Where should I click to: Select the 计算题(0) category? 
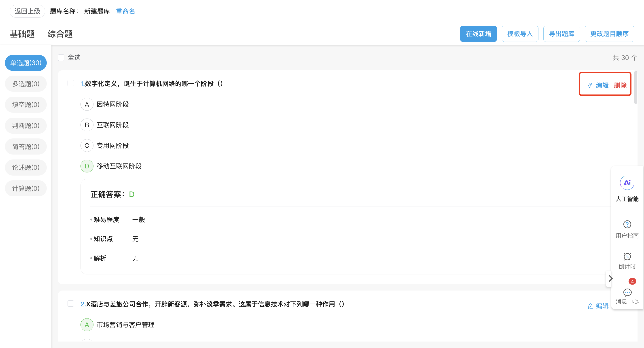tap(26, 188)
